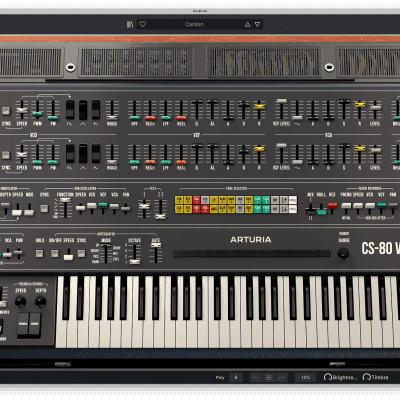Open the edit history list icon
The height and width of the screenshot is (400, 400).
[x=269, y=377]
